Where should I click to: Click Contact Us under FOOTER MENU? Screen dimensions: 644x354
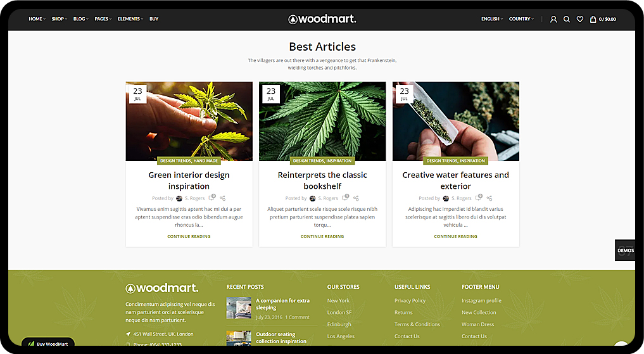tap(474, 336)
